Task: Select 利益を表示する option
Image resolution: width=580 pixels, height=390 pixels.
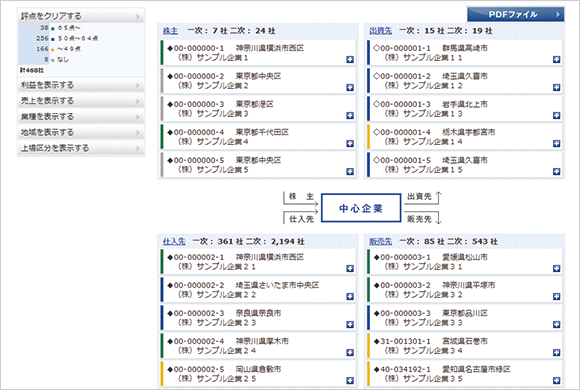Action: (81, 85)
